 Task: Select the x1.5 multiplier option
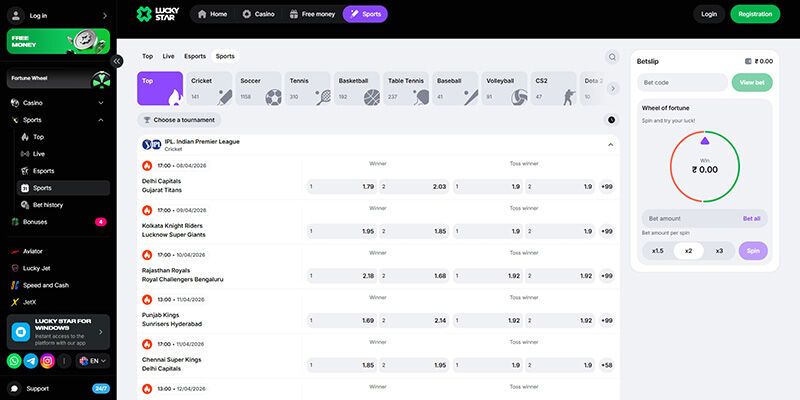658,251
